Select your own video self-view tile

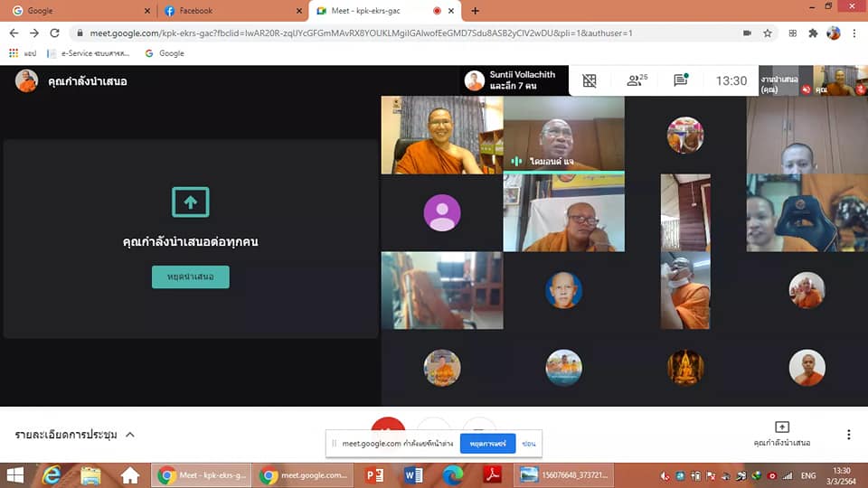point(840,80)
